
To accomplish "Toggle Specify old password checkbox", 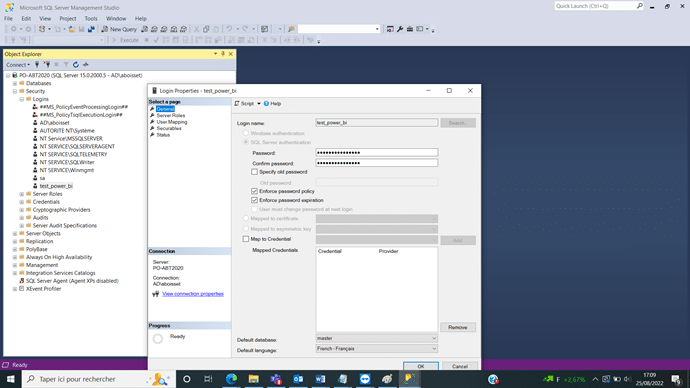I will 254,172.
